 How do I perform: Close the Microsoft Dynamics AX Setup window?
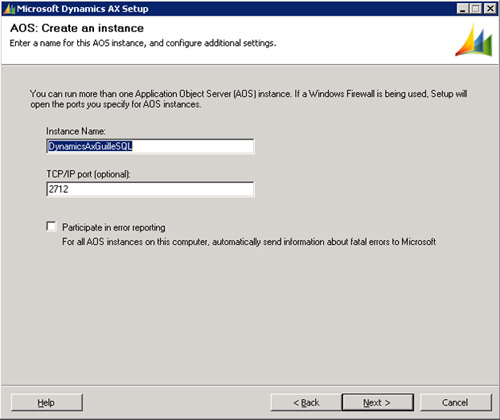click(x=490, y=8)
